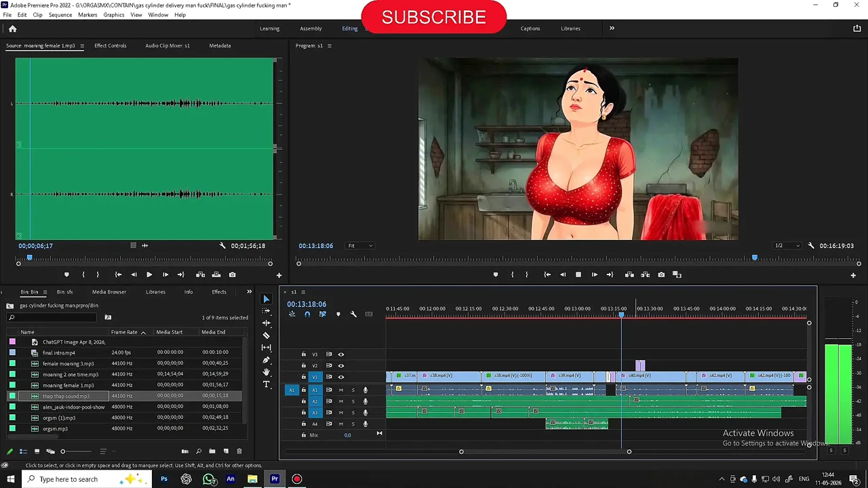868x488 pixels.
Task: Open workspace overflow chevrons menu
Action: click(x=612, y=28)
